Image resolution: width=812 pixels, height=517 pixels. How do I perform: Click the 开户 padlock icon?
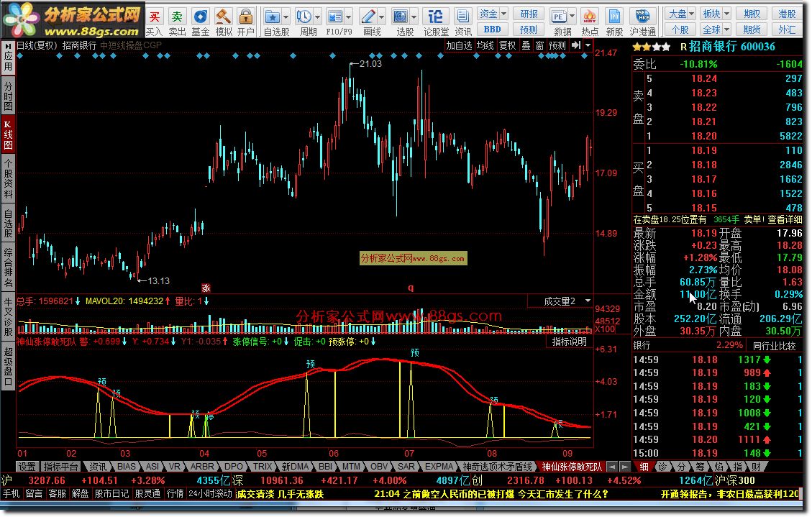coord(246,22)
